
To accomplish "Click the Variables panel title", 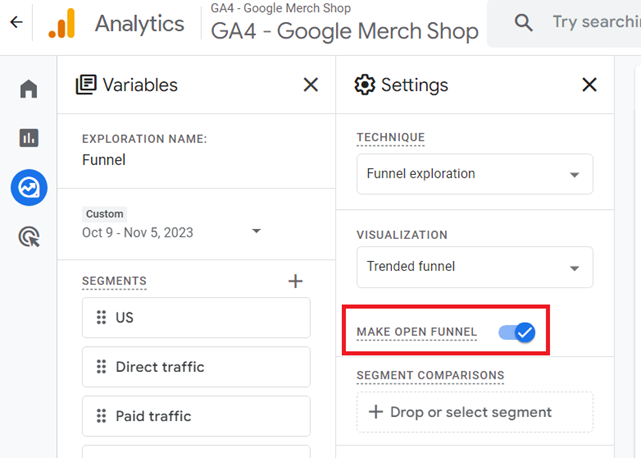I will point(140,85).
